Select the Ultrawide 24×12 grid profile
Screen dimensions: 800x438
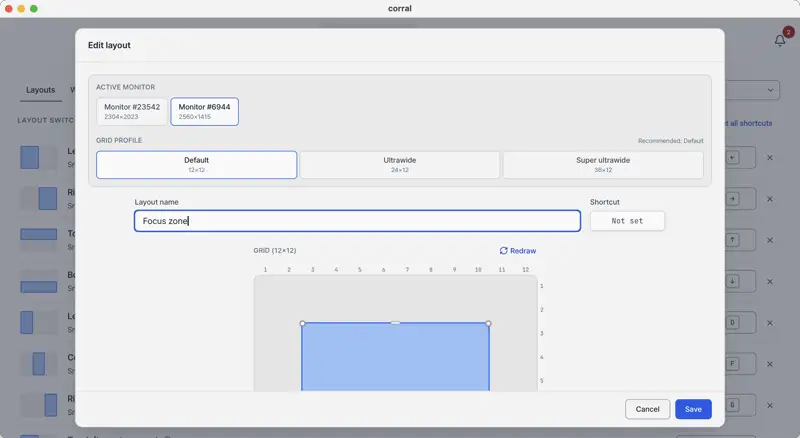[399, 164]
